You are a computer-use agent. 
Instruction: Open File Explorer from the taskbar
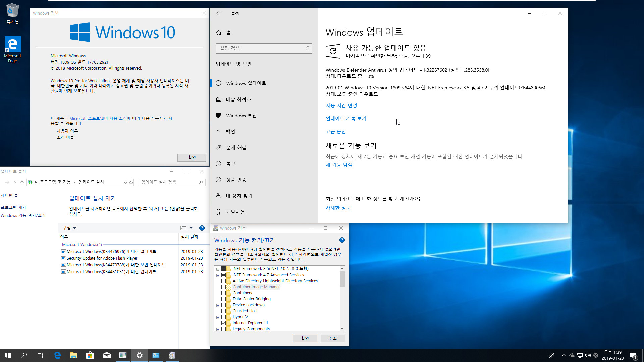click(x=74, y=355)
